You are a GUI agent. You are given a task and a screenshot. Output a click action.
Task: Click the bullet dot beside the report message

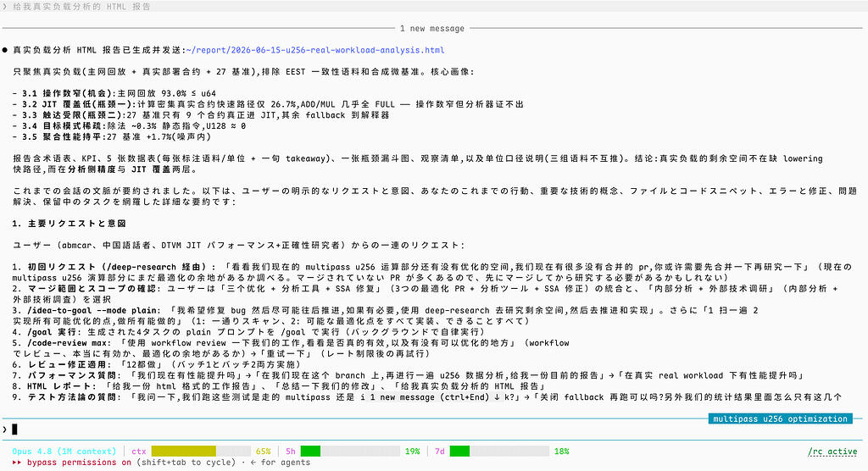tap(5, 50)
